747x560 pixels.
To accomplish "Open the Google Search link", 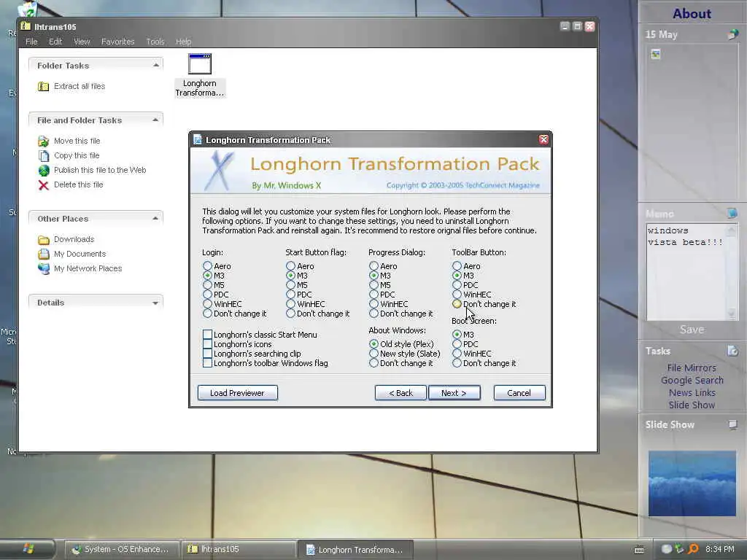I will pos(692,380).
